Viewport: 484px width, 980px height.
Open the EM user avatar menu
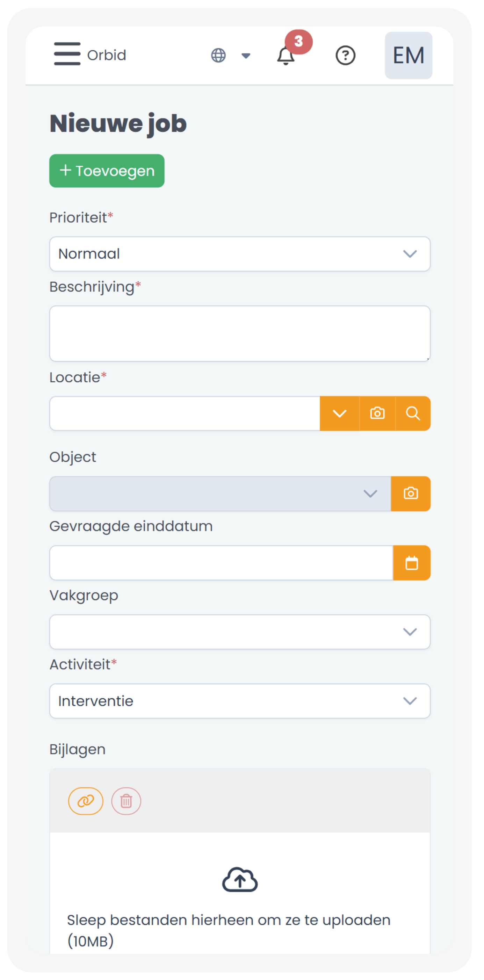coord(408,56)
